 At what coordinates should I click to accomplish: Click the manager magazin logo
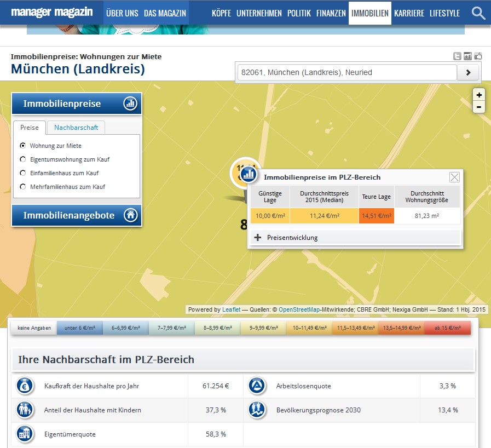pyautogui.click(x=51, y=12)
